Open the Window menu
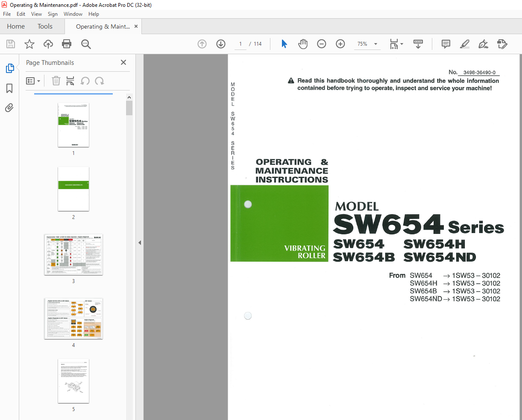This screenshot has height=420, width=522. coord(73,14)
